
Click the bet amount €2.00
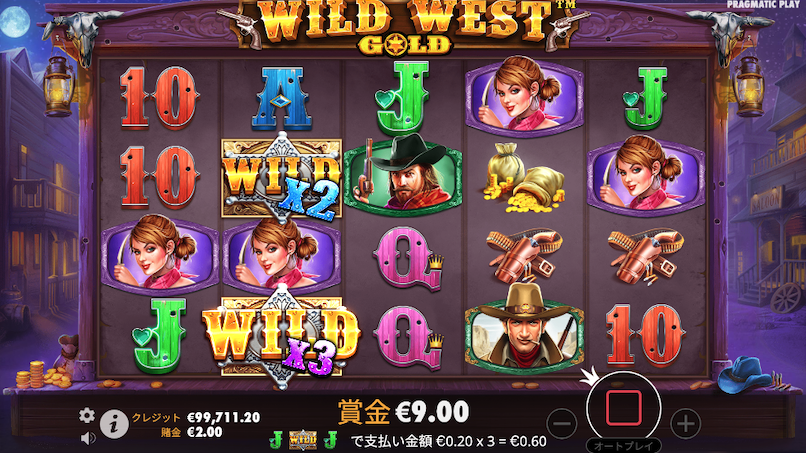coord(205,432)
